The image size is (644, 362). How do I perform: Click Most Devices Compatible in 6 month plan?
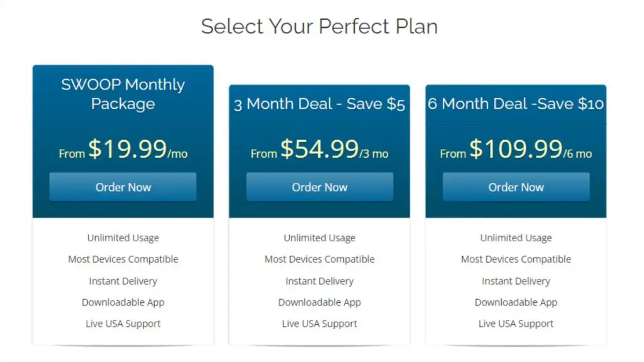pos(516,260)
